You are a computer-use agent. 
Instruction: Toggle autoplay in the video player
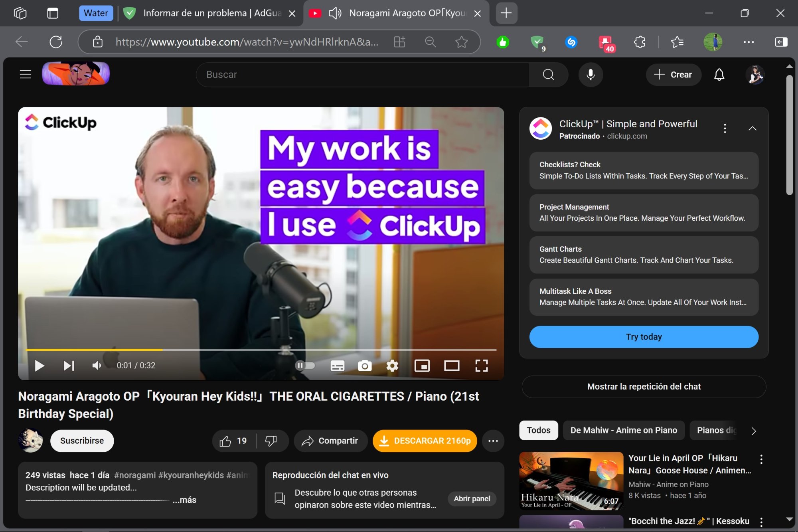(305, 366)
